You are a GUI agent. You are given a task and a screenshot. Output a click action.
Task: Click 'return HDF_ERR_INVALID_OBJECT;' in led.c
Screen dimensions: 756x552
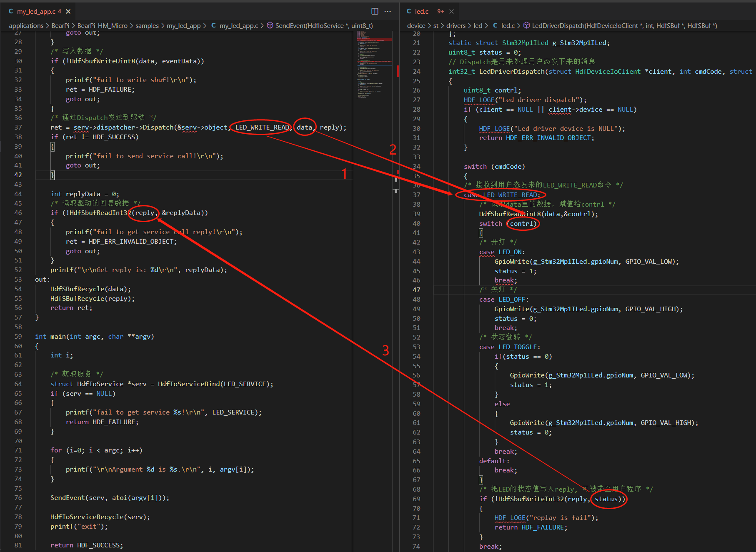pyautogui.click(x=537, y=138)
